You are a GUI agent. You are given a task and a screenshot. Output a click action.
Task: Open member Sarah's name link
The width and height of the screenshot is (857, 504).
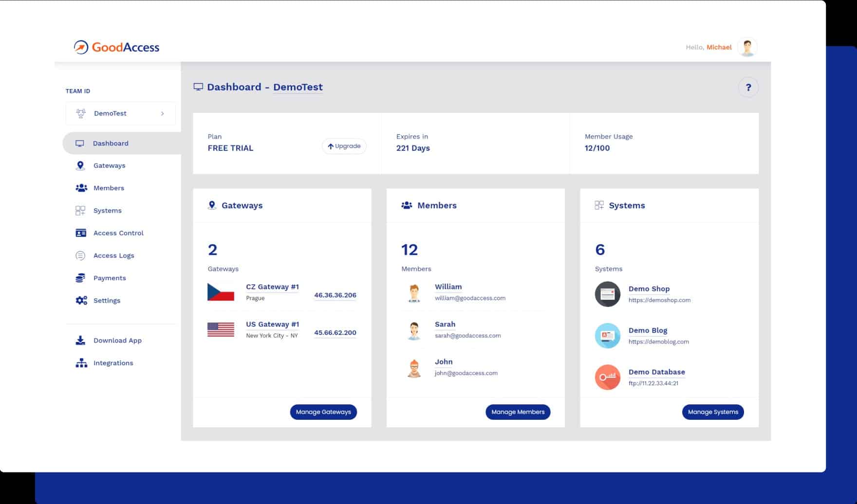tap(445, 324)
